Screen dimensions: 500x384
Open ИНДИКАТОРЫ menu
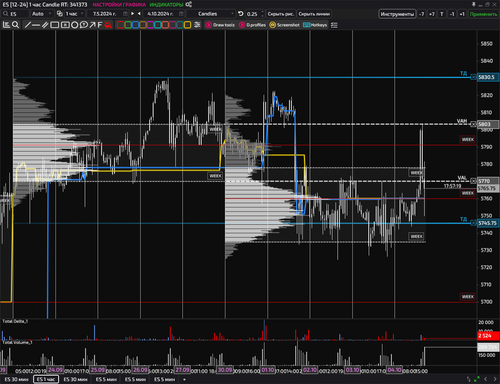[166, 5]
